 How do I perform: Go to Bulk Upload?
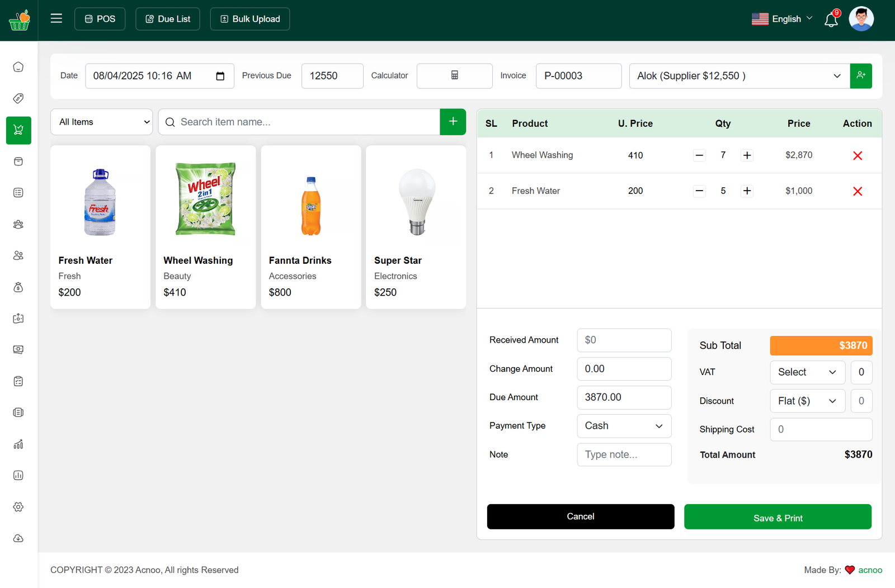[x=250, y=19]
